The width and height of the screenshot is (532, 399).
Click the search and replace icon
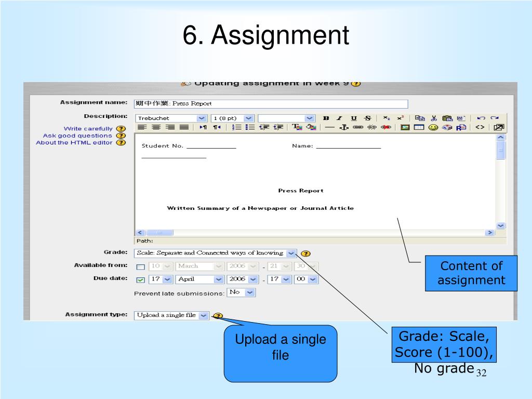pos(461,127)
